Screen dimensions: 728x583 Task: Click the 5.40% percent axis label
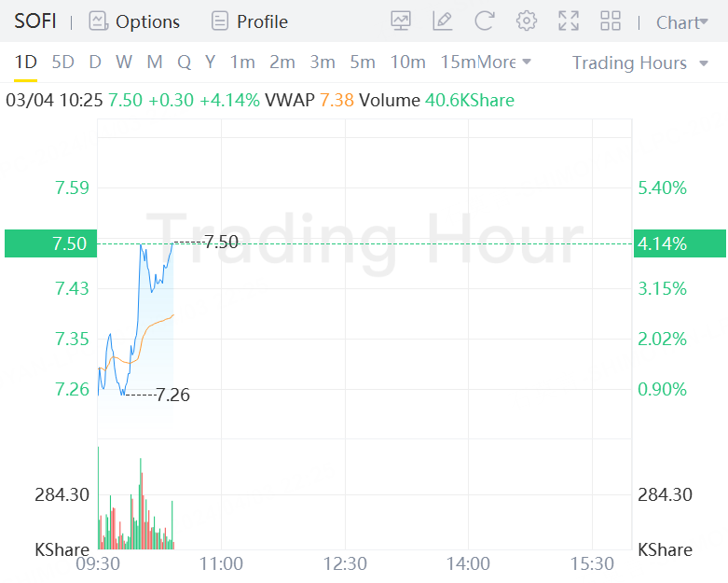(x=662, y=187)
